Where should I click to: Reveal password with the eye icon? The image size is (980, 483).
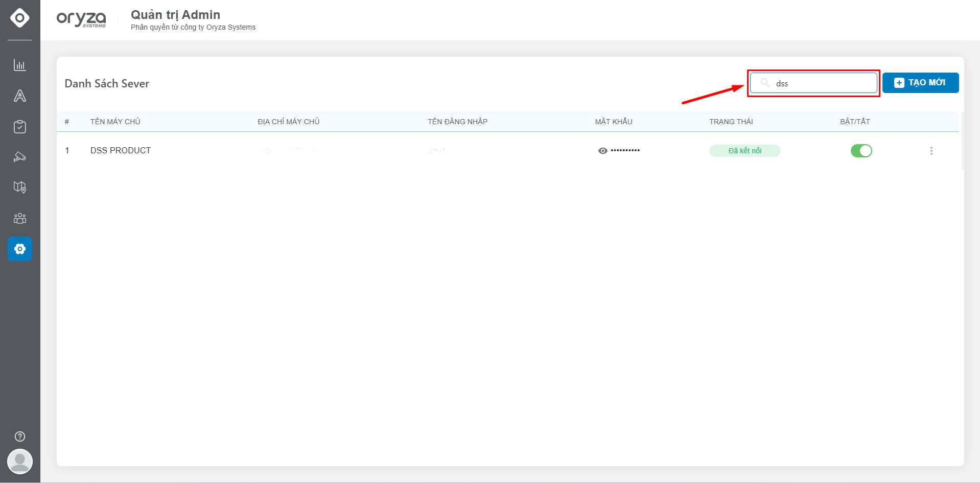603,151
